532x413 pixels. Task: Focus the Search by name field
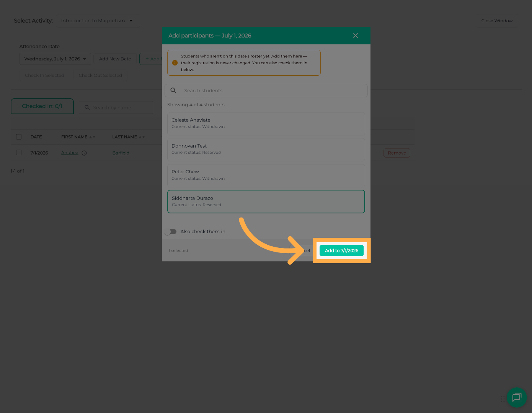(x=116, y=108)
